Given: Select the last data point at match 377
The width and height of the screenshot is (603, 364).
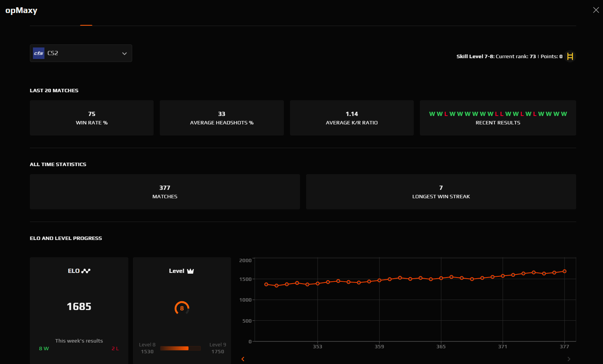Looking at the screenshot, I should [564, 271].
